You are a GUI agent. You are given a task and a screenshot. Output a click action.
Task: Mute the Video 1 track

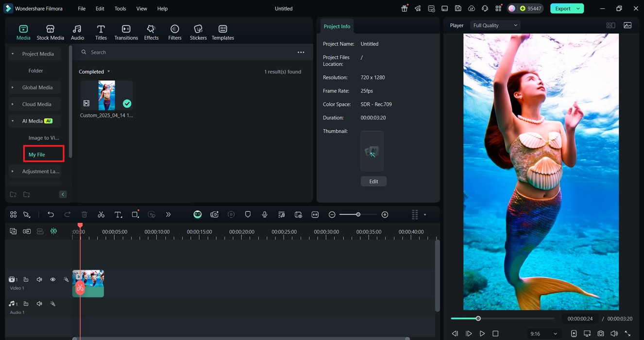click(39, 279)
